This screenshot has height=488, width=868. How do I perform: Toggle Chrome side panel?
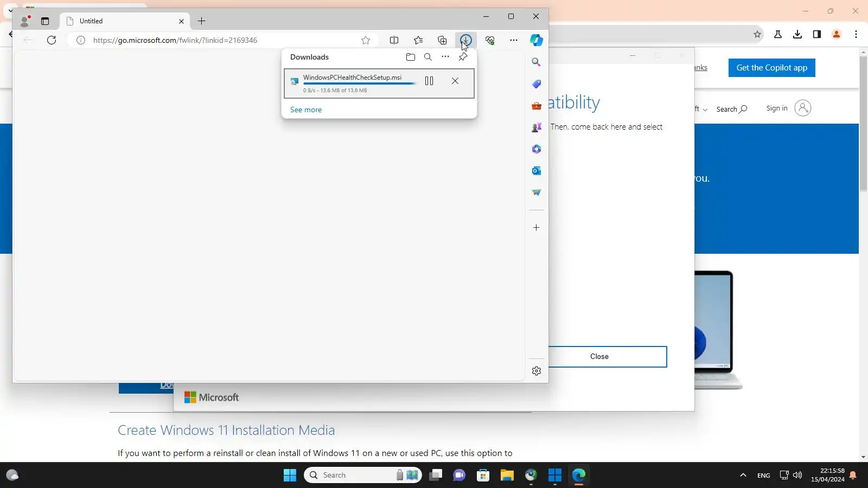tap(817, 34)
